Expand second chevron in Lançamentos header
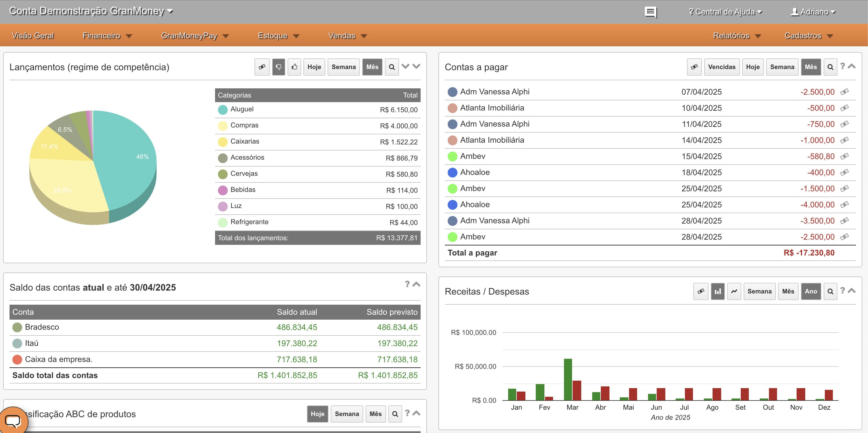 pos(416,66)
